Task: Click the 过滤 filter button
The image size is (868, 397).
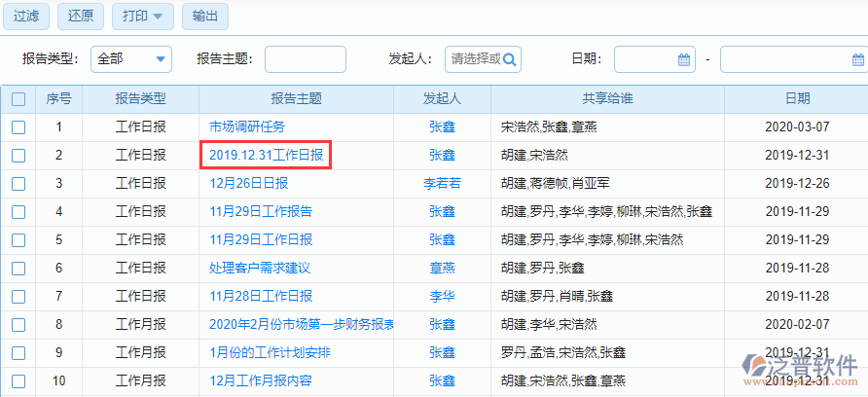Action: pyautogui.click(x=26, y=16)
